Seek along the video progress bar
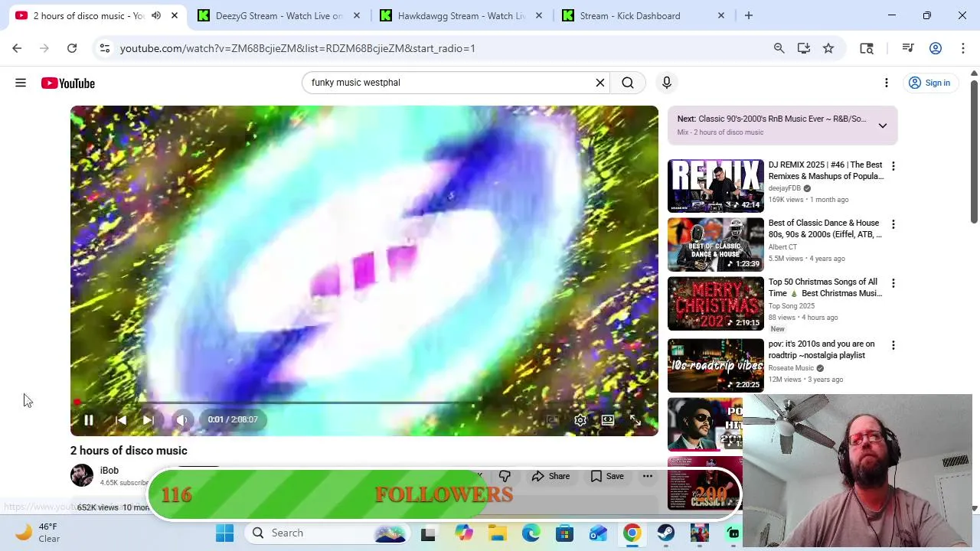980x551 pixels. point(364,403)
